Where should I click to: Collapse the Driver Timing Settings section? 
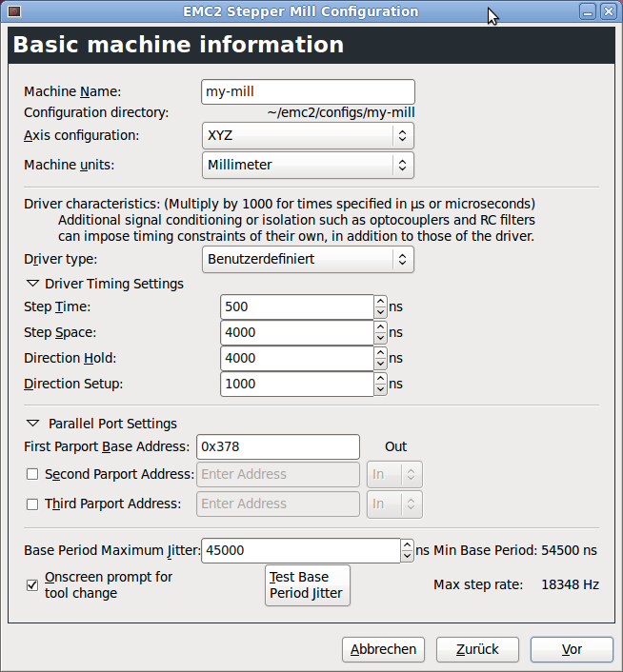tap(33, 284)
